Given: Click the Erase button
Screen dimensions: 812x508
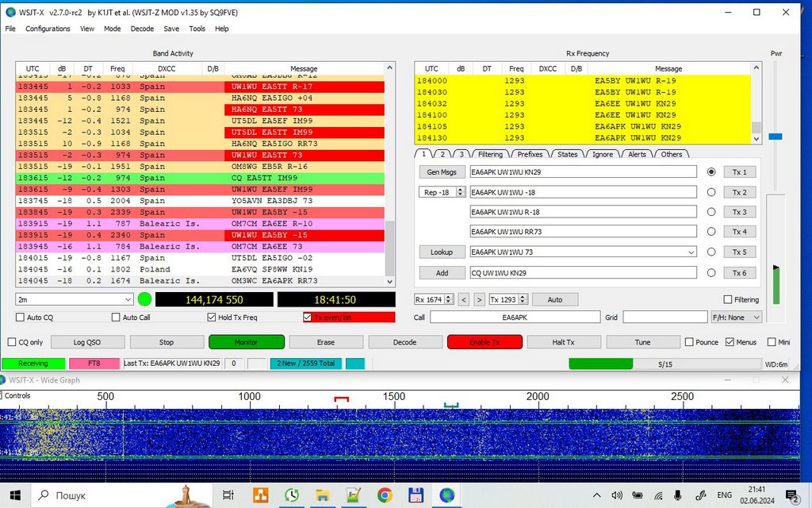Looking at the screenshot, I should [x=325, y=342].
